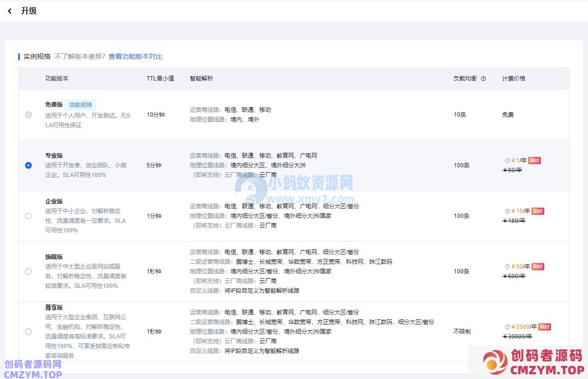Click the question icon beside ¥50/年 price

tap(507, 267)
